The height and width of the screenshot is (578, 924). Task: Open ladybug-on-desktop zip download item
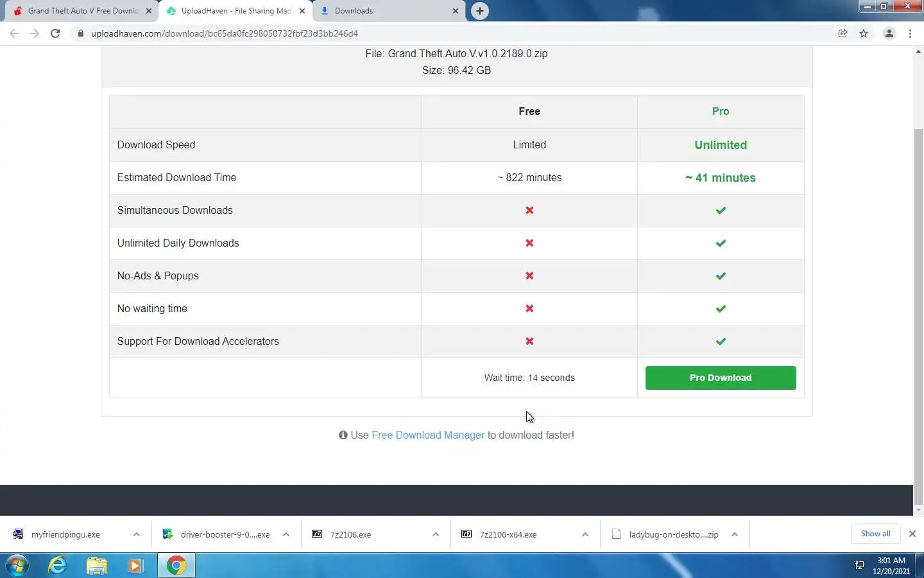[674, 534]
